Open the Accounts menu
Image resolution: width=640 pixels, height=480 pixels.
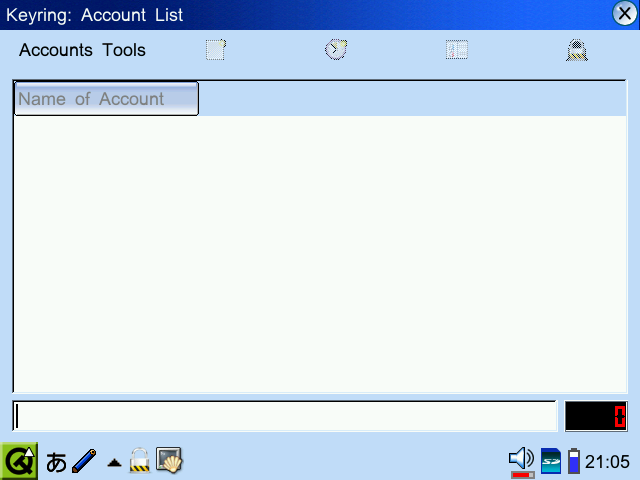(56, 50)
